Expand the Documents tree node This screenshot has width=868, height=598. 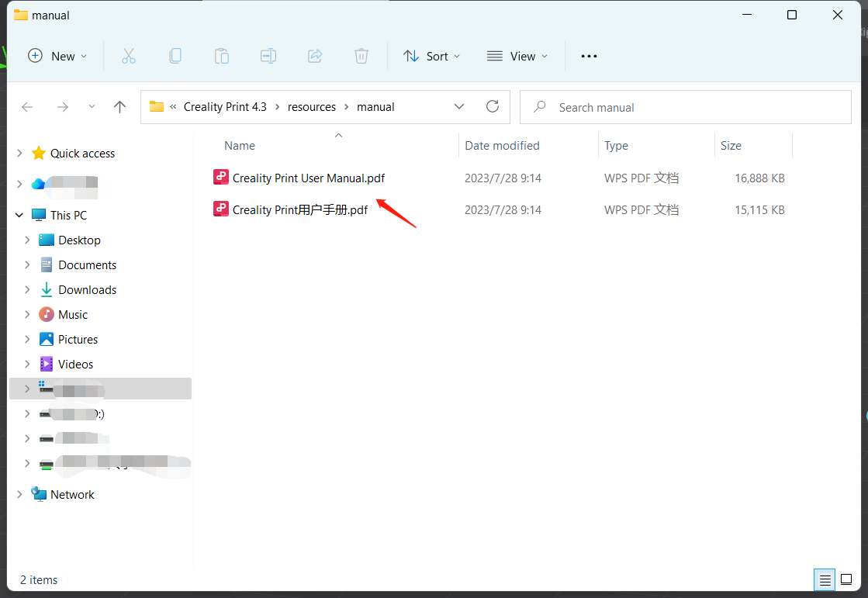click(27, 264)
